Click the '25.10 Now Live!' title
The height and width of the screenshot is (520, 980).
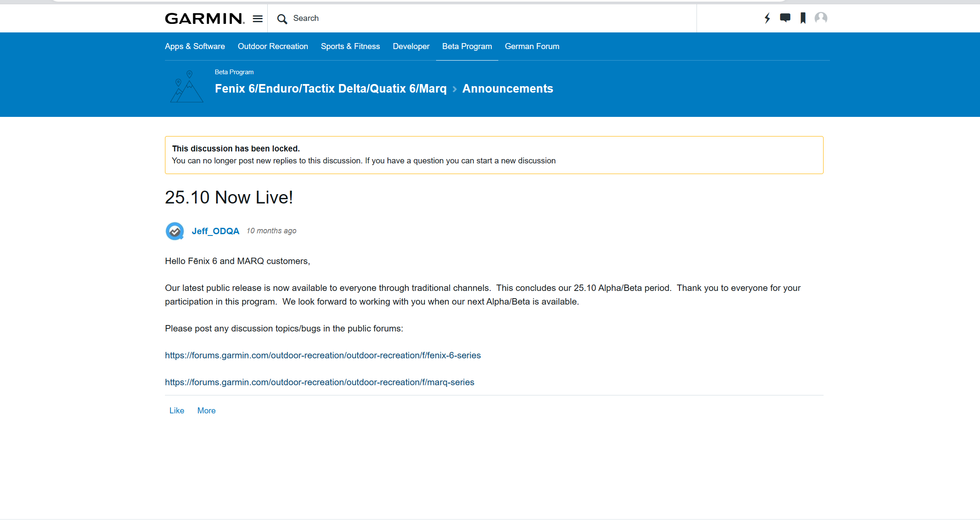coord(229,198)
